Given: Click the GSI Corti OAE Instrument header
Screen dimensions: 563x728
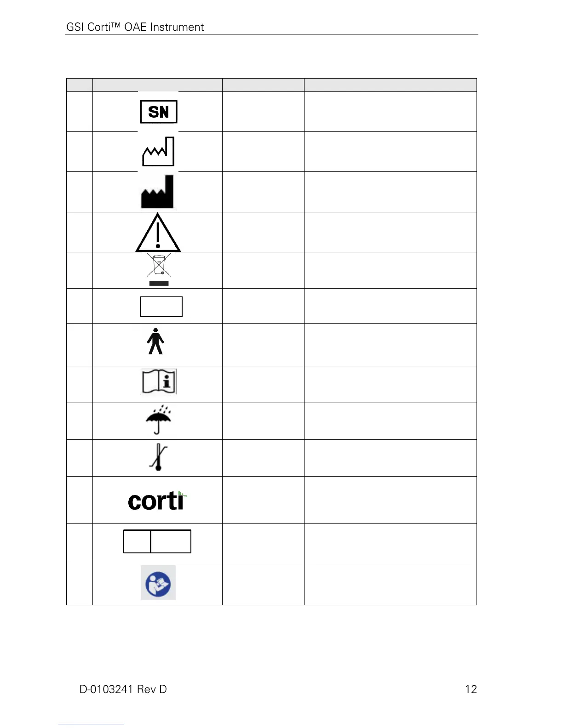Looking at the screenshot, I should tap(135, 27).
